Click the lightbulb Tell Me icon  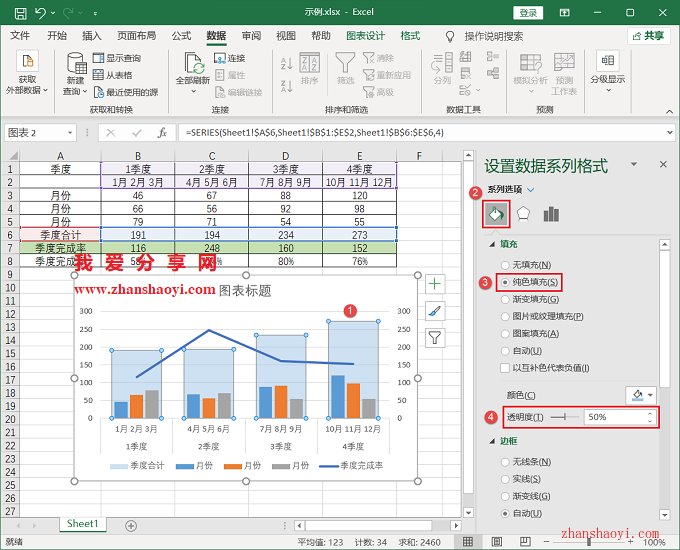tap(450, 36)
